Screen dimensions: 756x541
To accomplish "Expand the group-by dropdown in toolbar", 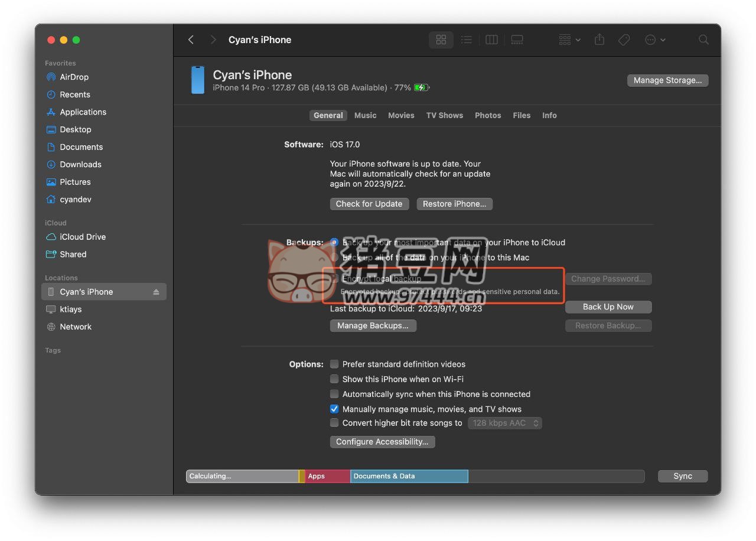I will (569, 40).
